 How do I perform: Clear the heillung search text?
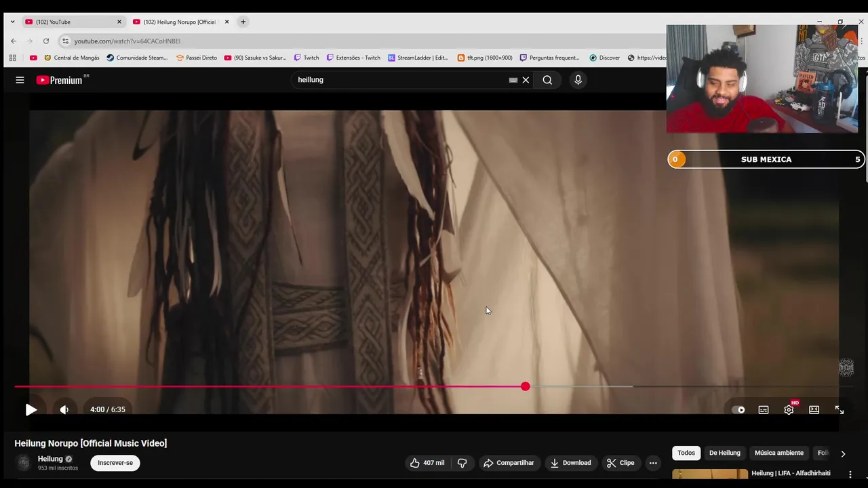pos(526,80)
